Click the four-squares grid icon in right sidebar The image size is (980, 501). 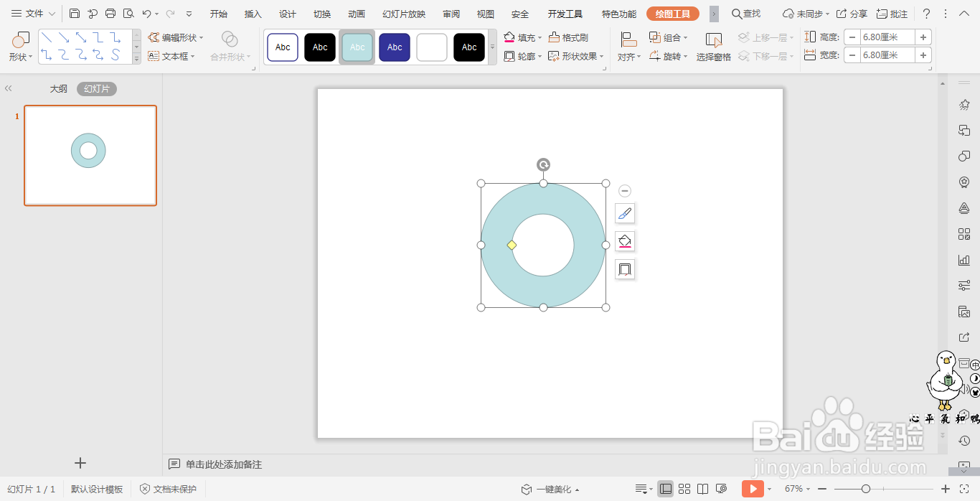pos(964,234)
